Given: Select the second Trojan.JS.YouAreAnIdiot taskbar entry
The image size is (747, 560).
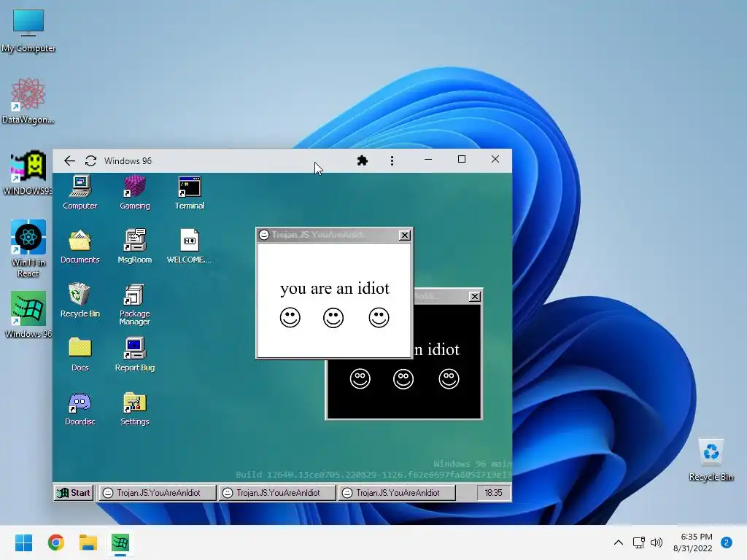Looking at the screenshot, I should 276,493.
